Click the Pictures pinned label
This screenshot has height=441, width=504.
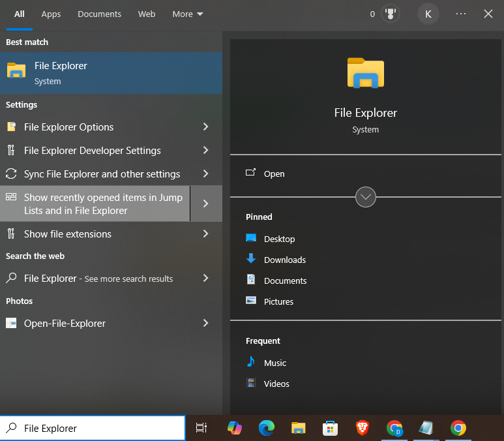(x=278, y=302)
